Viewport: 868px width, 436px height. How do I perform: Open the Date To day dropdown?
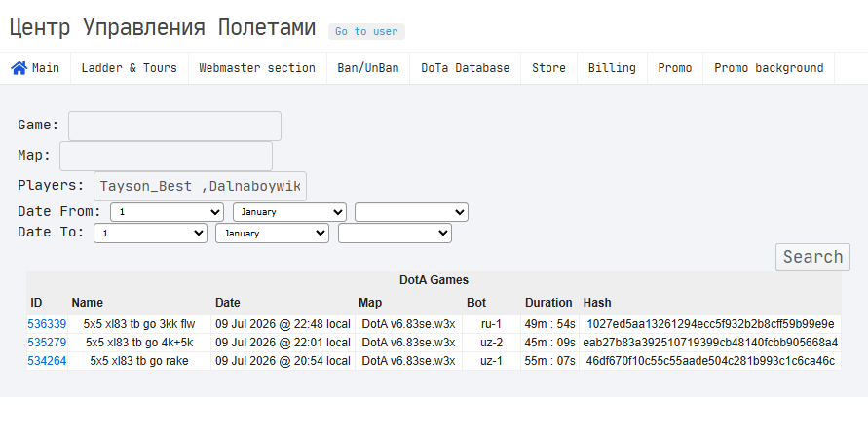150,233
